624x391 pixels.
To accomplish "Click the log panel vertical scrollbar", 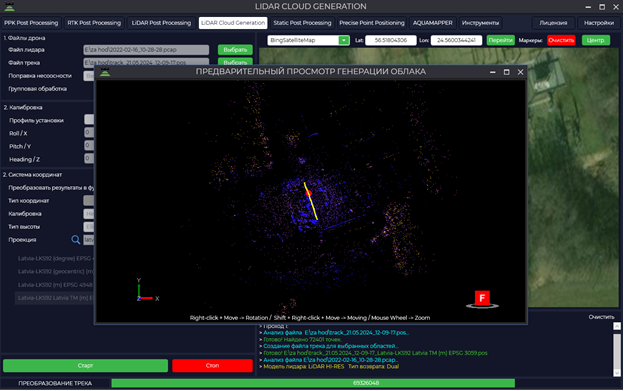I will coord(617,350).
